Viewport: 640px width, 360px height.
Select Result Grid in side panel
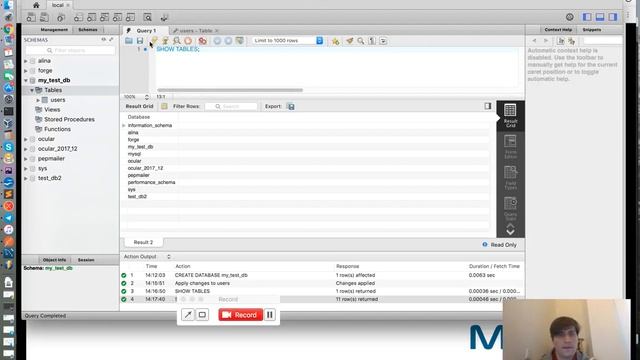point(510,116)
